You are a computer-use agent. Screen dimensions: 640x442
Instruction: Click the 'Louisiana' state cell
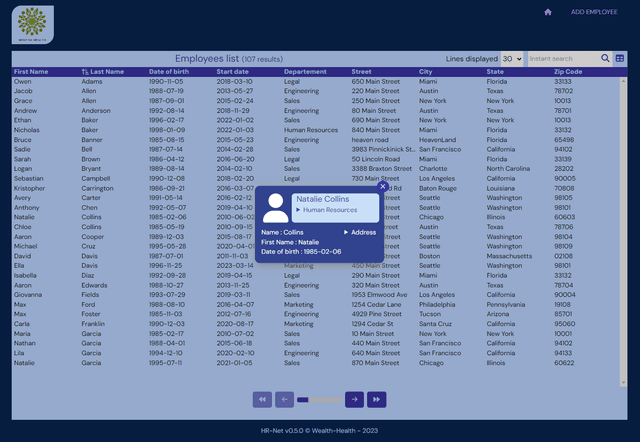point(500,188)
